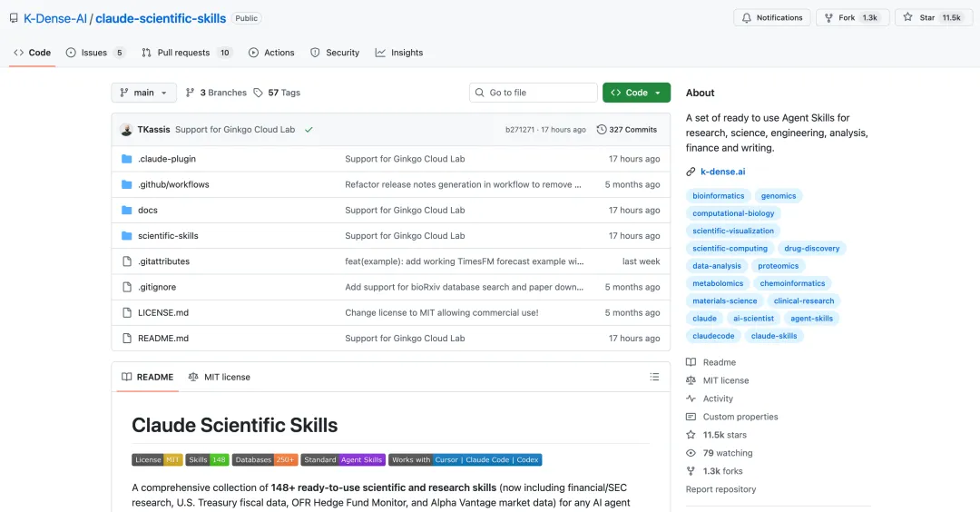This screenshot has width=980, height=512.
Task: Expand the main branch dropdown
Action: pos(144,93)
